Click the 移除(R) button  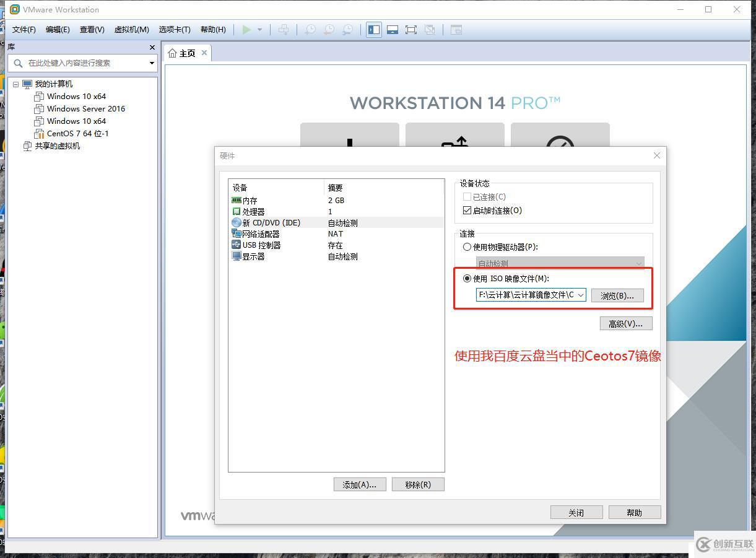pos(418,484)
